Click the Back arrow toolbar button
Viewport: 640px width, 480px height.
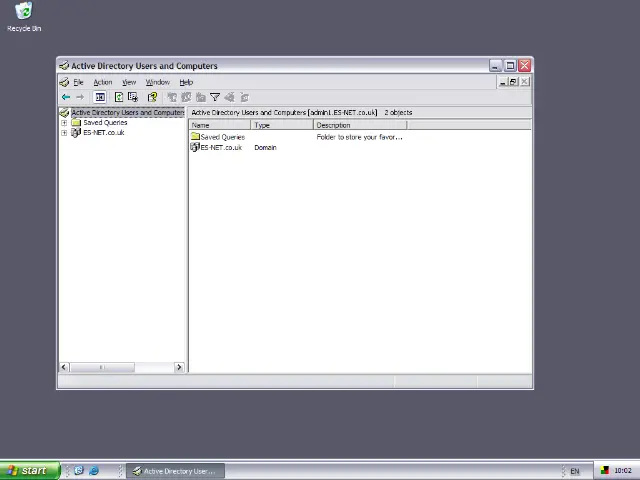click(x=66, y=97)
